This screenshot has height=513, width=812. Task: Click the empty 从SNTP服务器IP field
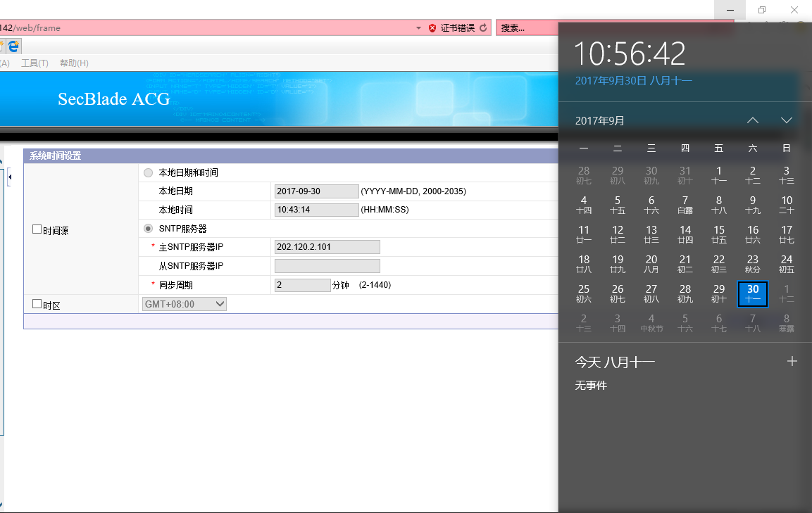point(327,266)
